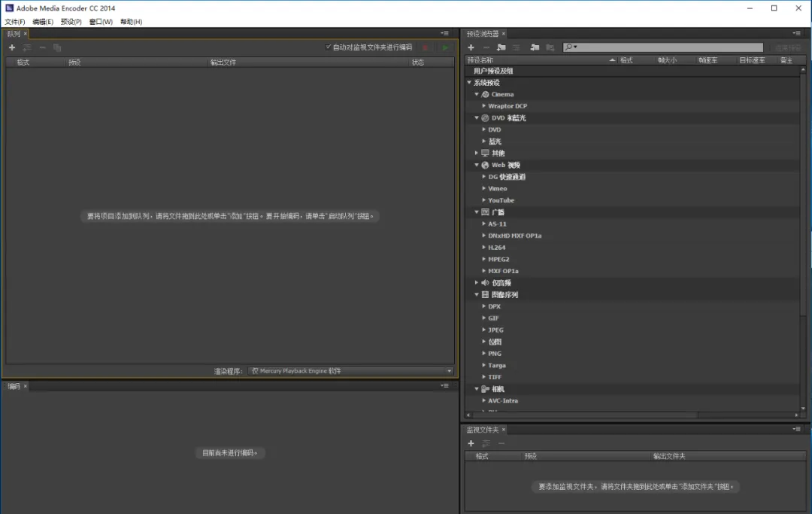Open the 渲染程序 Mercury Playback Engine dropdown
Viewport: 812px width, 514px height.
[351, 371]
